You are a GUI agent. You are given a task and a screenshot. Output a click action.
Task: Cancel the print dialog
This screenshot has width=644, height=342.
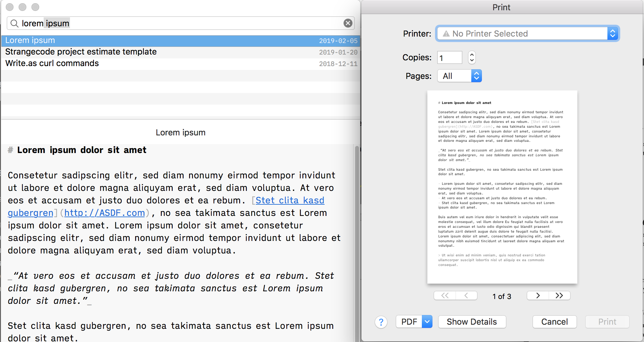pos(554,322)
